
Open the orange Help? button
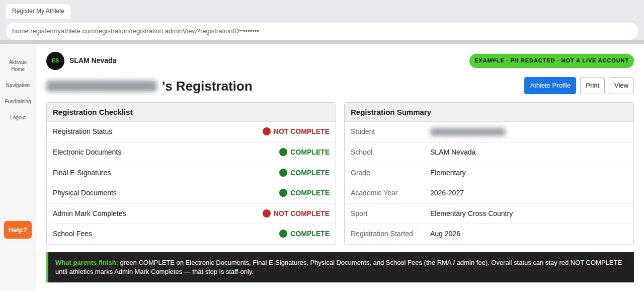click(18, 230)
